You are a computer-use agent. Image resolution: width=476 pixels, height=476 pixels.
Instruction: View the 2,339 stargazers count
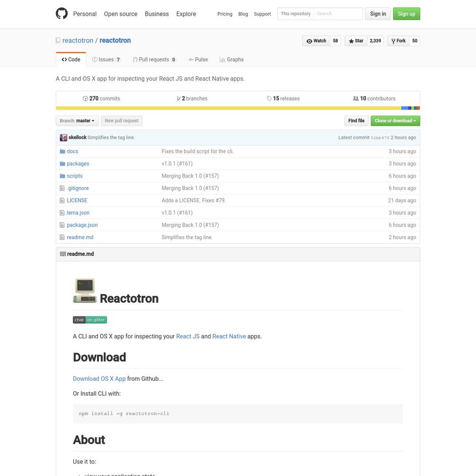pyautogui.click(x=375, y=41)
